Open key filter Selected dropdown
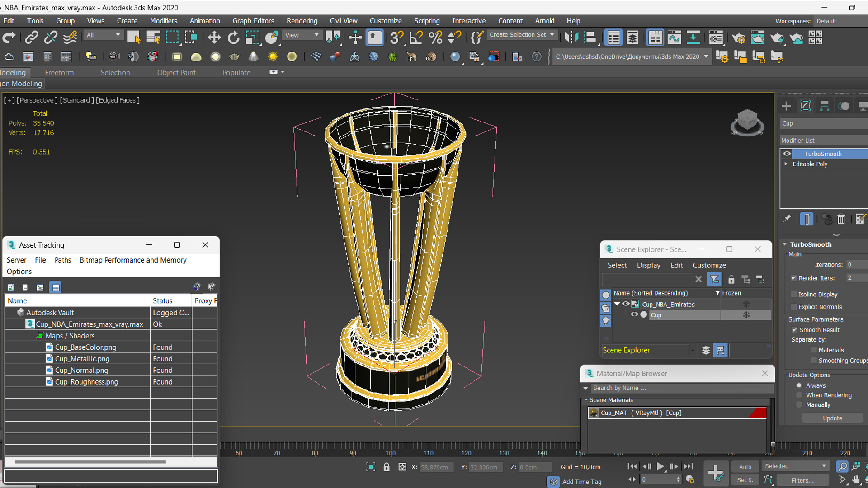The image size is (868, 488). 795,466
